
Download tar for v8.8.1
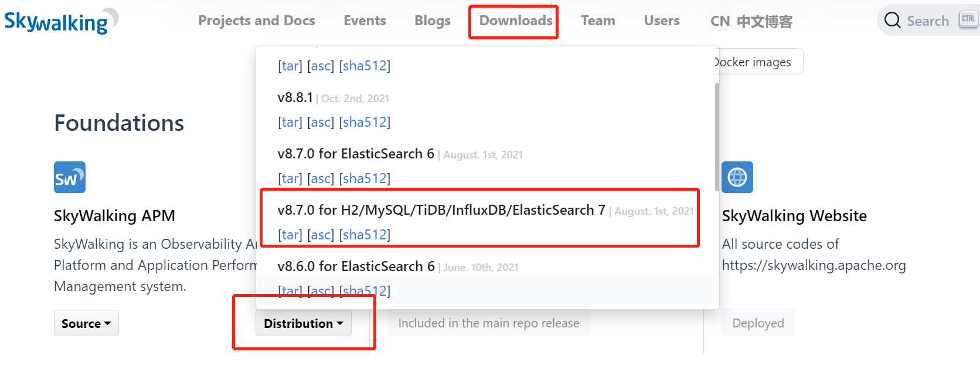pos(290,122)
